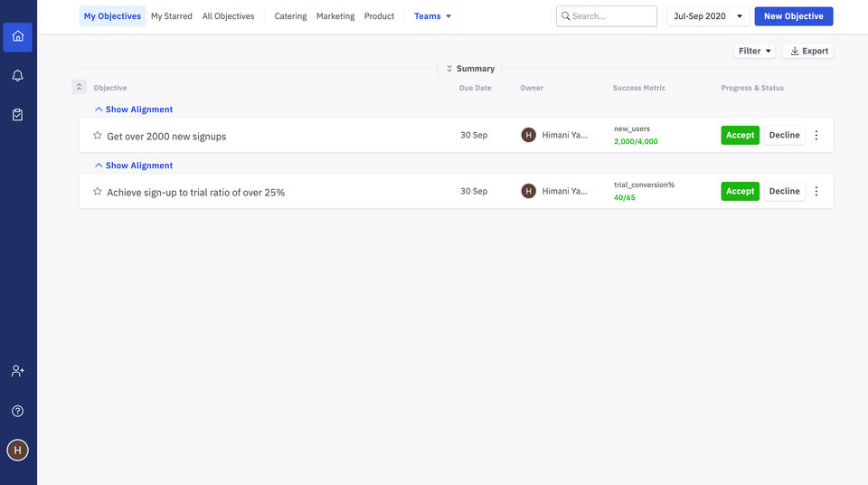The image size is (868, 485).
Task: Open the Teams dropdown
Action: click(432, 16)
